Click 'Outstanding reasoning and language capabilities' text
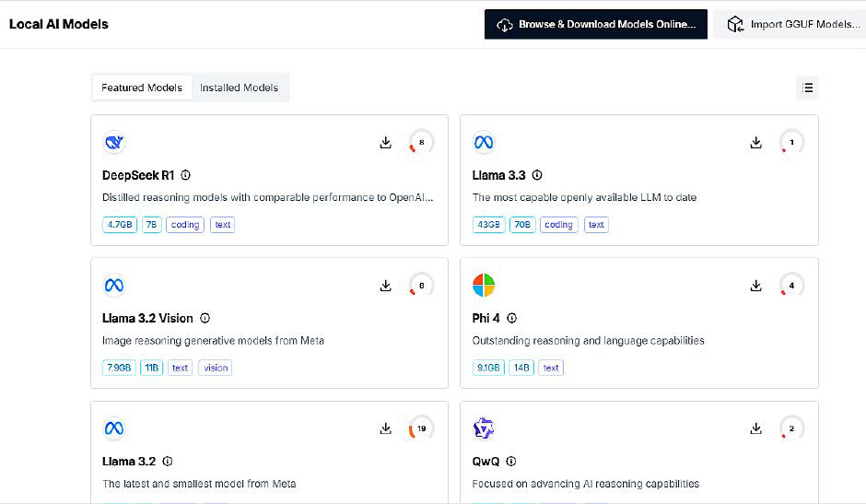Image resolution: width=866 pixels, height=504 pixels. pyautogui.click(x=588, y=340)
